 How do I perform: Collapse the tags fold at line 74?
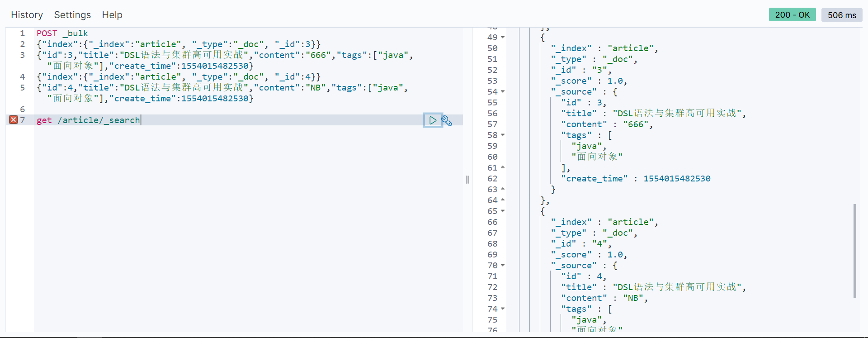pos(503,309)
